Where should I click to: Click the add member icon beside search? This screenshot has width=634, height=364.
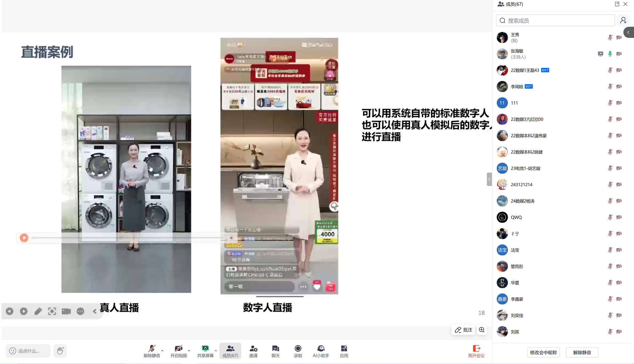coord(623,21)
